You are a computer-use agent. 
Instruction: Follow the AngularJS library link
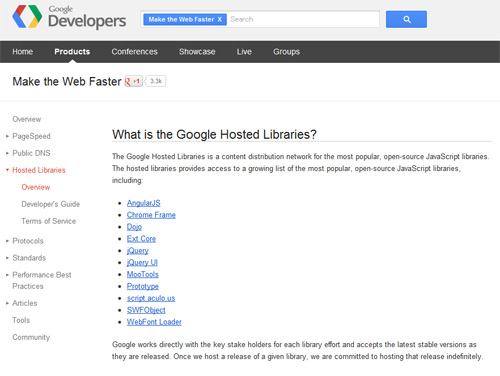(x=144, y=203)
